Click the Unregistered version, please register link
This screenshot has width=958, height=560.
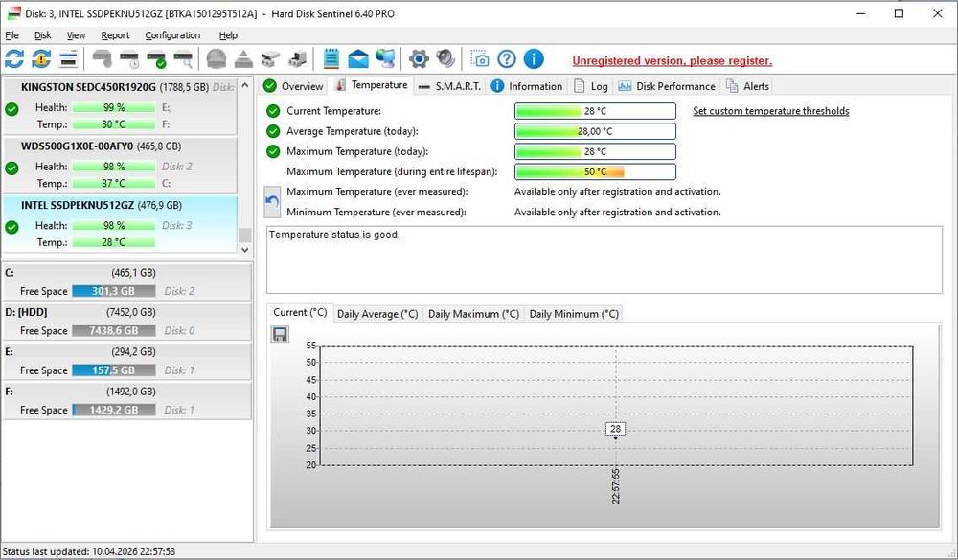coord(673,61)
